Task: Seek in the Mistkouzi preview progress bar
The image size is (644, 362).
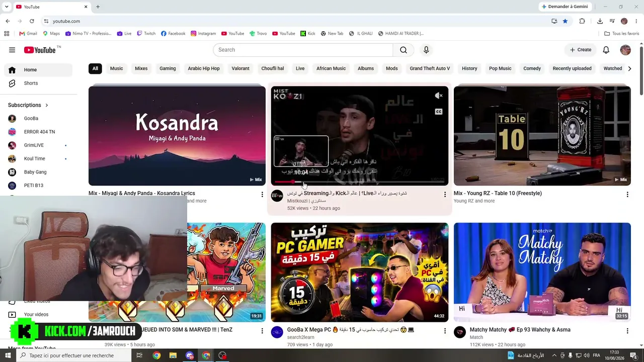Action: (359, 182)
